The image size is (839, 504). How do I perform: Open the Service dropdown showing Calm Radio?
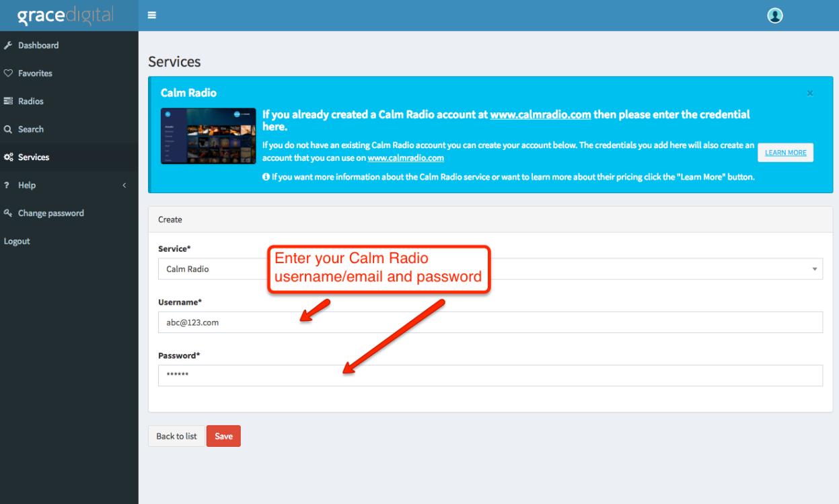pos(490,268)
